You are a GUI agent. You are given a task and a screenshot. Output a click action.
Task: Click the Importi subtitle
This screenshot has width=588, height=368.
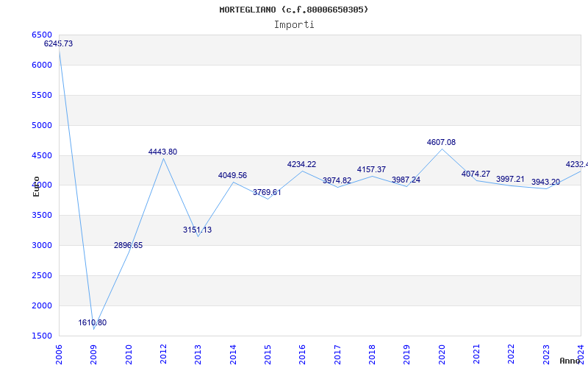pyautogui.click(x=294, y=25)
